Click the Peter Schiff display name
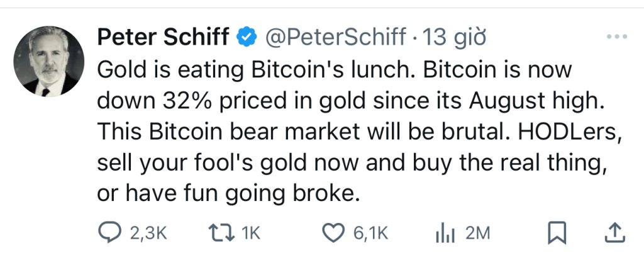 [164, 38]
